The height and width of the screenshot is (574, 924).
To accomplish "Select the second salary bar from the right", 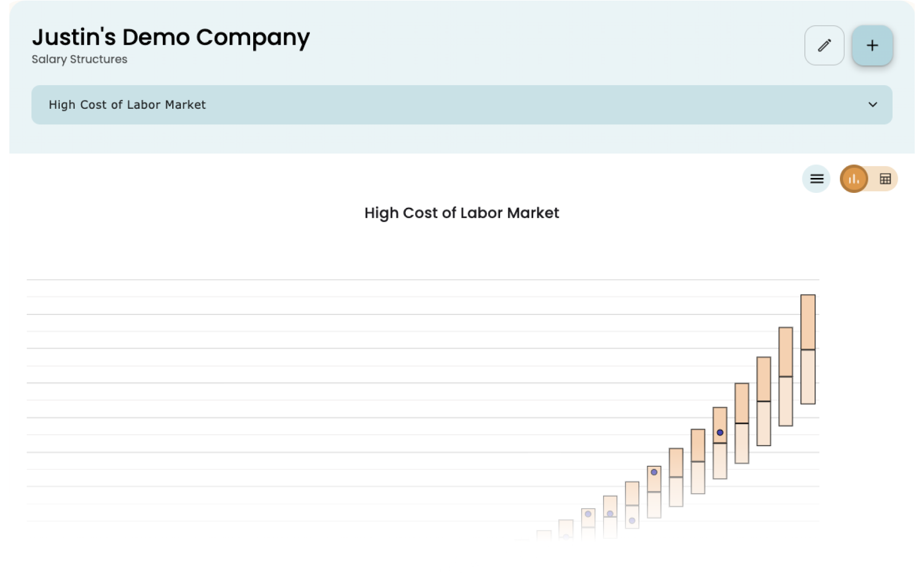I will pyautogui.click(x=785, y=376).
